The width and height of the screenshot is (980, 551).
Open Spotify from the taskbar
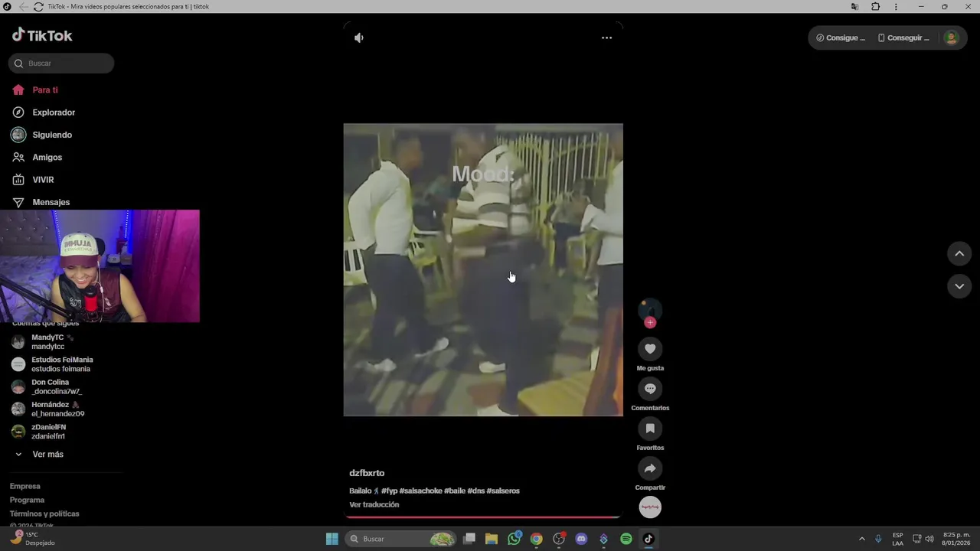(626, 539)
